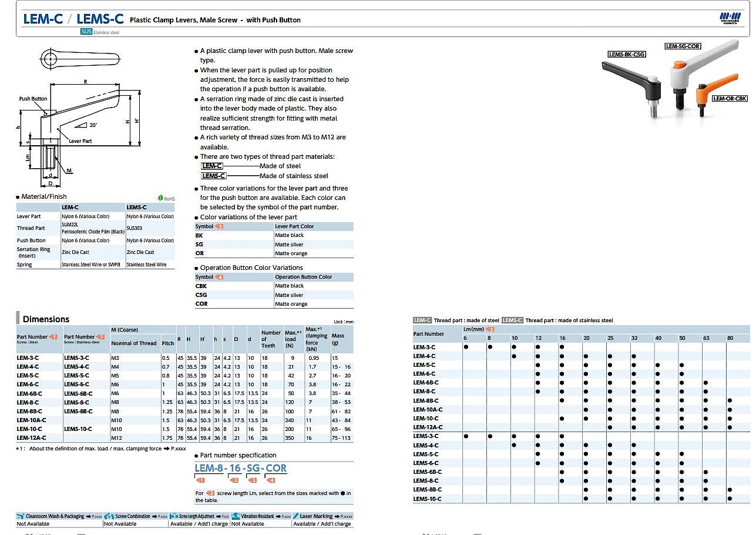The height and width of the screenshot is (535, 756).
Task: Click the LEM-C badge above the Lm table
Action: 422,320
